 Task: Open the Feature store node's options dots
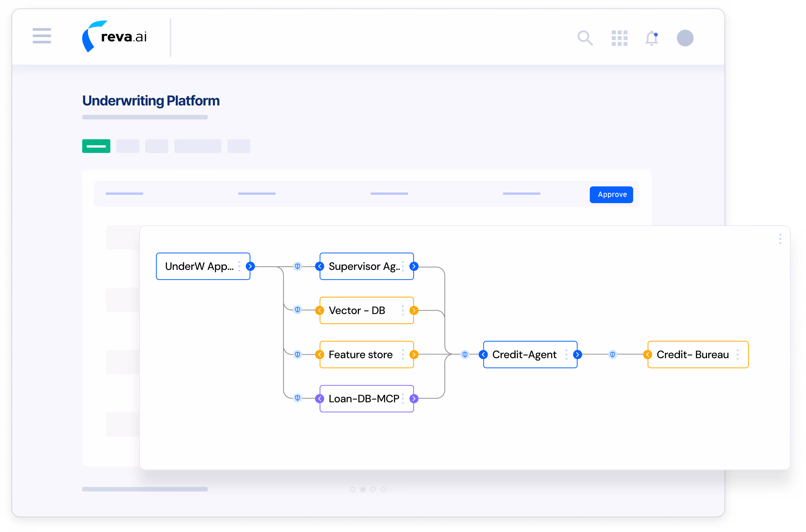point(403,355)
